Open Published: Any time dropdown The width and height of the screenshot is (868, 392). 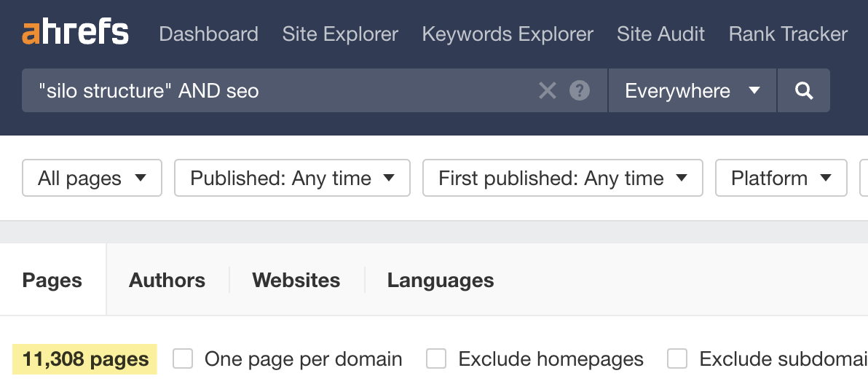pos(292,179)
